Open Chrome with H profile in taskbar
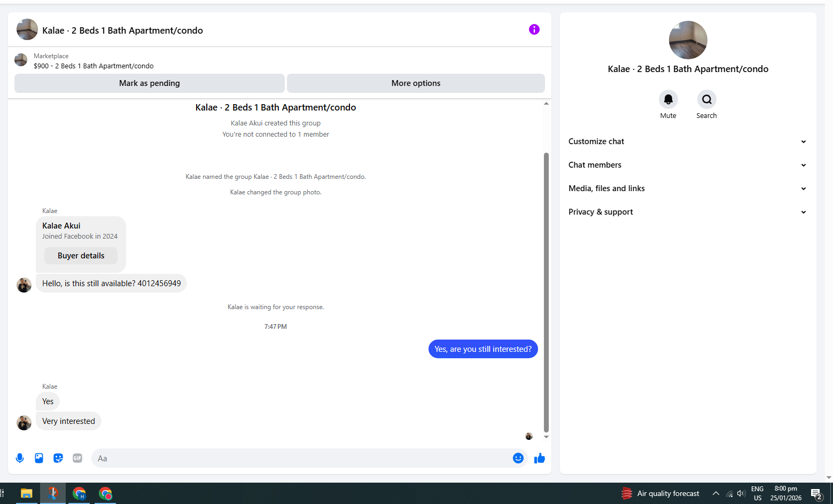833x504 pixels. pyautogui.click(x=79, y=493)
